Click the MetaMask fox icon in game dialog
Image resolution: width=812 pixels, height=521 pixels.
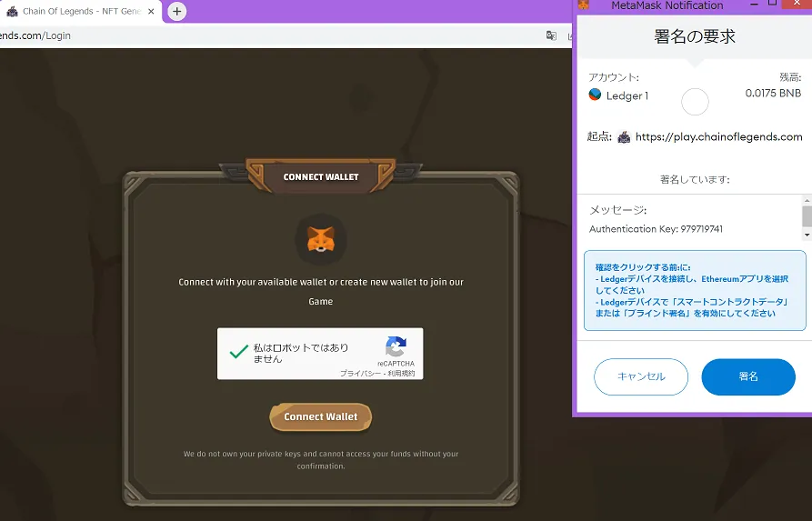[321, 240]
